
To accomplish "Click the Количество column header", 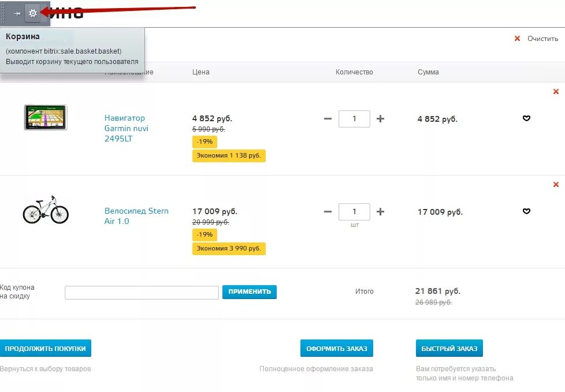I will tap(354, 72).
